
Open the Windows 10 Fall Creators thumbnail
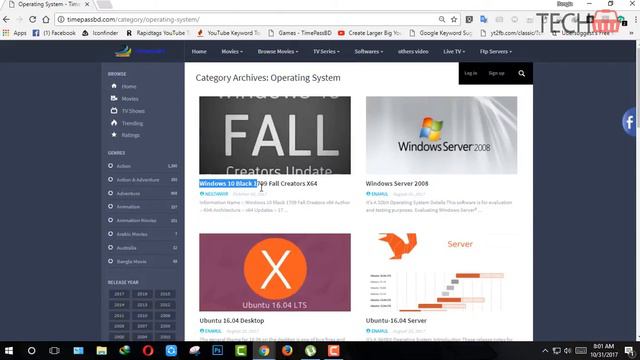point(275,135)
